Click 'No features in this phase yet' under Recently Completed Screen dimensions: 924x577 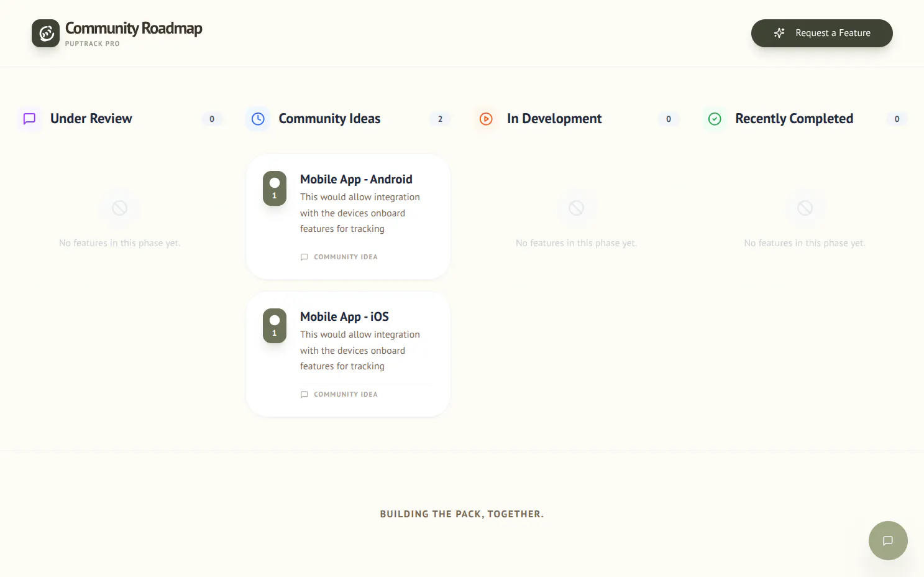pyautogui.click(x=805, y=243)
